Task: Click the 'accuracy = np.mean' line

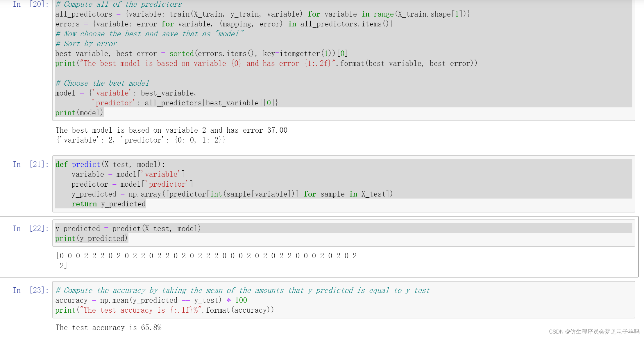Action: click(x=151, y=300)
